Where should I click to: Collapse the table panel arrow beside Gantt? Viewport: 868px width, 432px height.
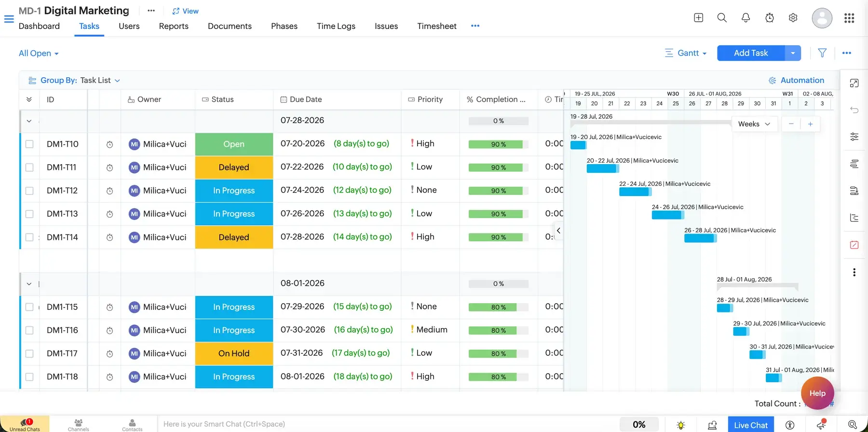coord(558,231)
